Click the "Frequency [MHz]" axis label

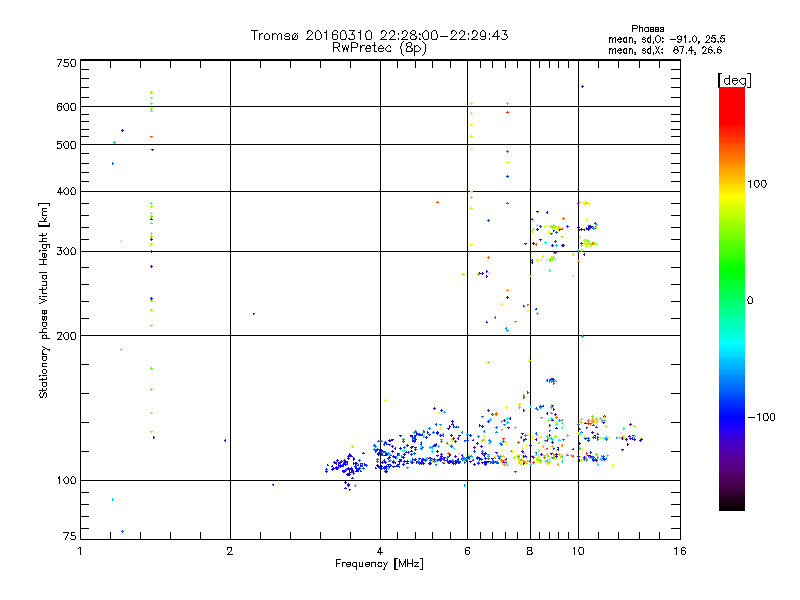(379, 564)
